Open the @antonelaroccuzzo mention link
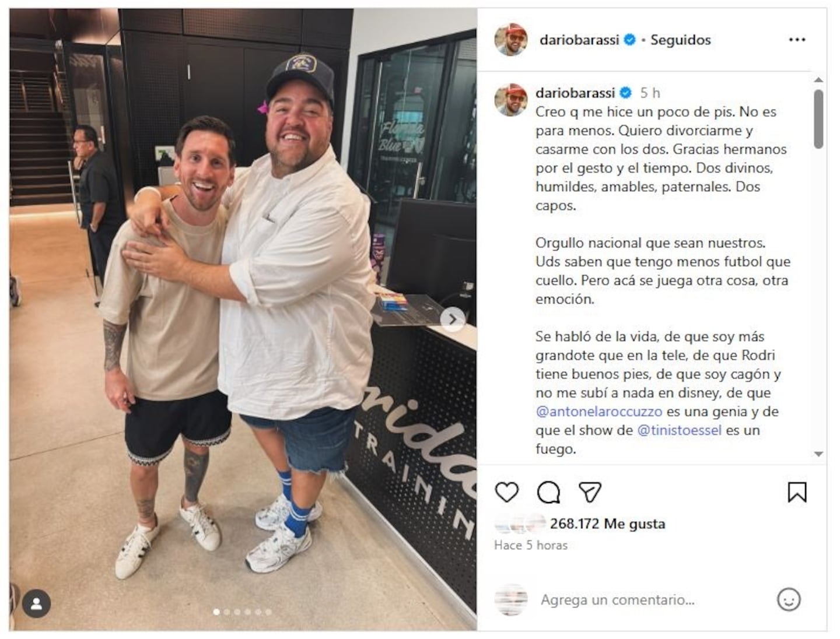The image size is (840, 639). coord(598,412)
